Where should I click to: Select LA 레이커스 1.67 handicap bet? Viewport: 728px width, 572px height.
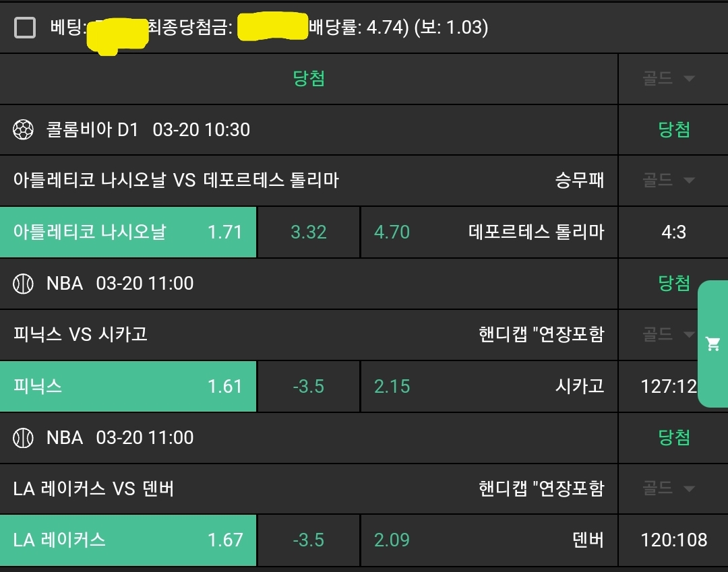coord(128,540)
